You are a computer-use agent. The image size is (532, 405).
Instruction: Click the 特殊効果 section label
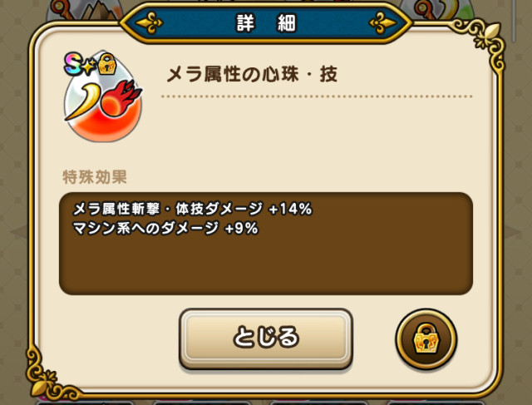coord(95,177)
